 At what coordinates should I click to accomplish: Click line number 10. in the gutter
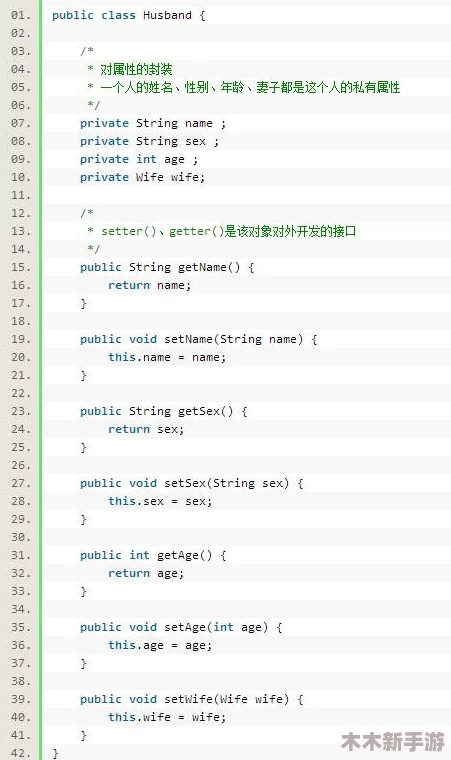tap(21, 177)
